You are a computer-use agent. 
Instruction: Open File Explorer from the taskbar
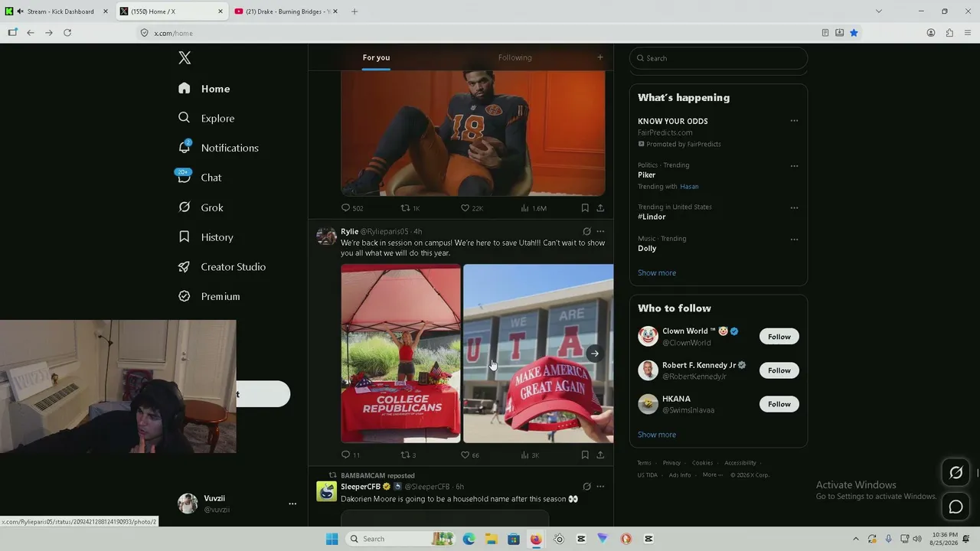click(x=491, y=539)
